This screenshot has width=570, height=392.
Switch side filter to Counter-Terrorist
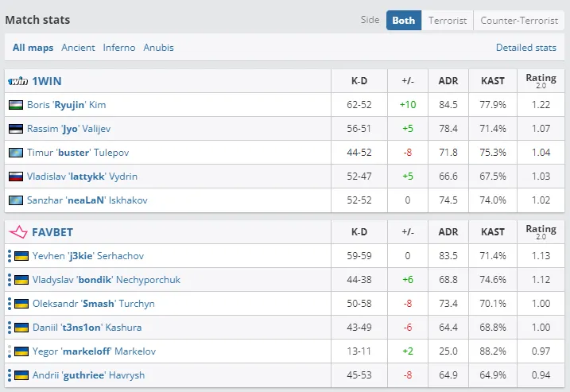[519, 21]
